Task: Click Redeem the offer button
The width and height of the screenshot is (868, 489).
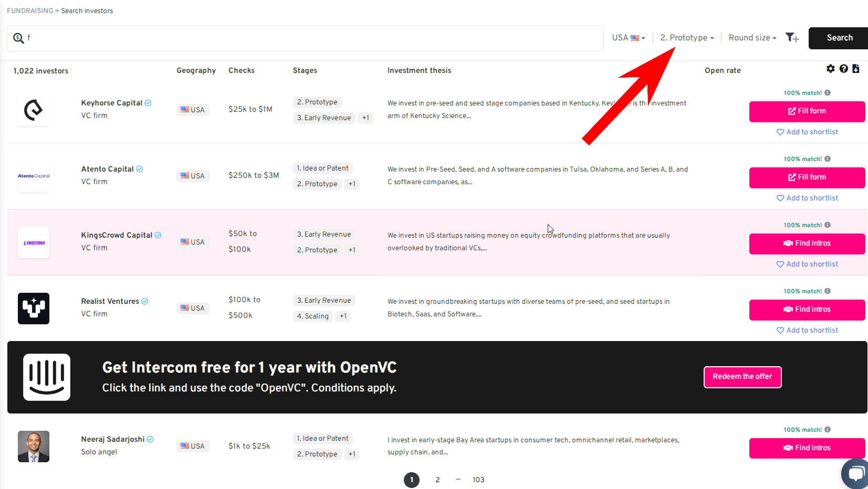Action: click(742, 377)
